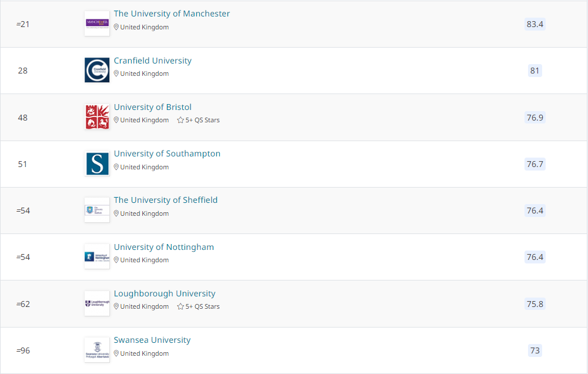Click the University of Manchester logo
This screenshot has height=374, width=588.
coord(97,24)
